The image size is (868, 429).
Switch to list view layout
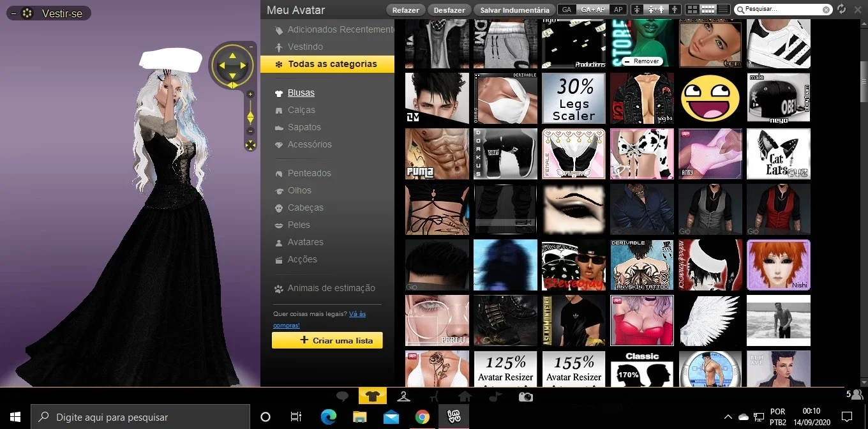click(723, 10)
